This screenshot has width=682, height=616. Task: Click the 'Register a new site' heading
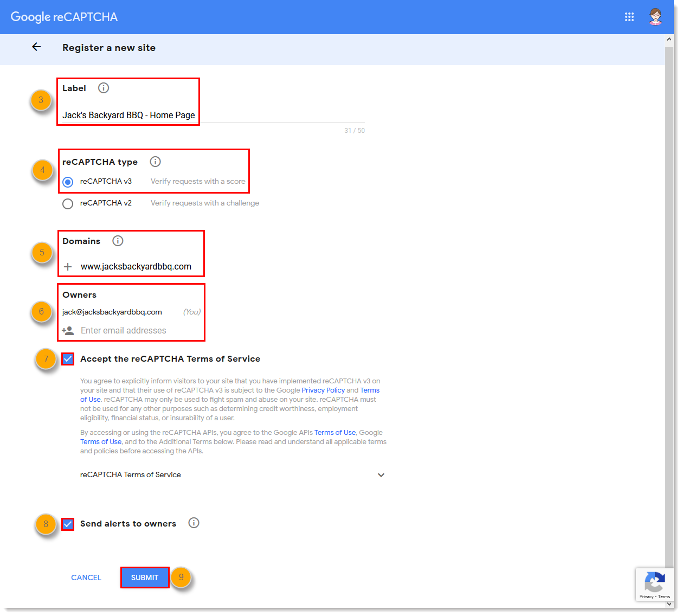[x=109, y=48]
